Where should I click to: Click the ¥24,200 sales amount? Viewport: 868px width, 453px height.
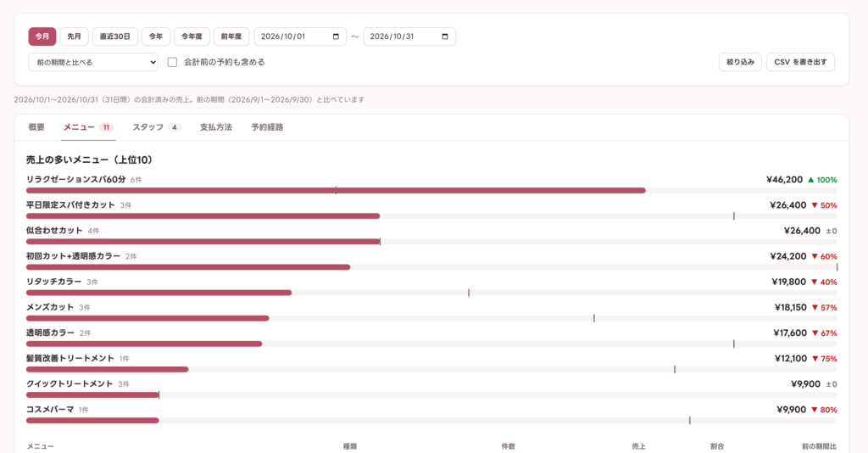[788, 256]
